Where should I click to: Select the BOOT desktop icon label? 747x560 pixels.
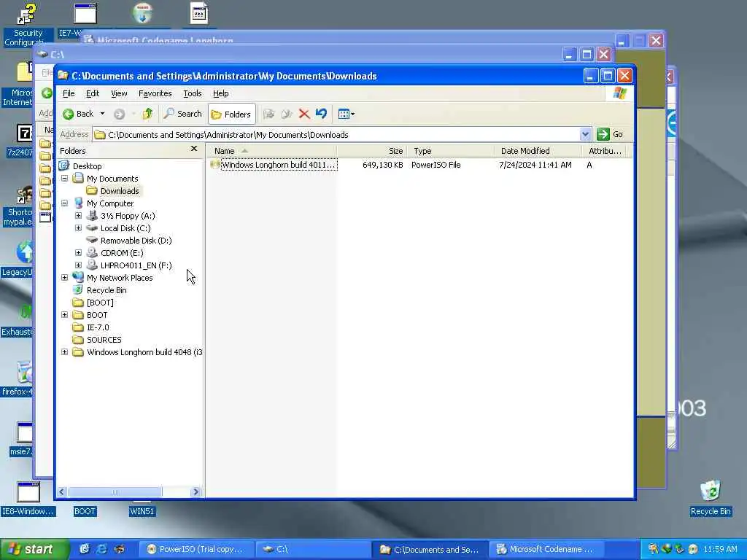click(x=85, y=511)
